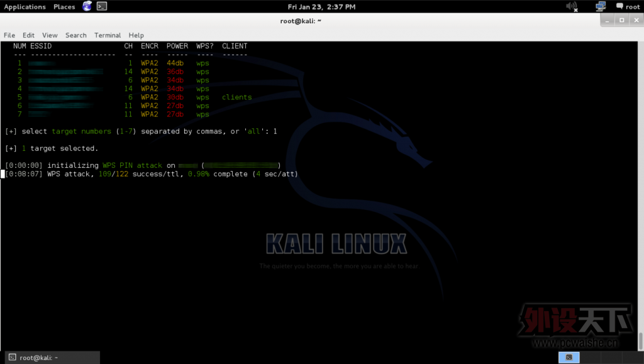Open the View menu
This screenshot has height=364, width=644.
point(50,35)
